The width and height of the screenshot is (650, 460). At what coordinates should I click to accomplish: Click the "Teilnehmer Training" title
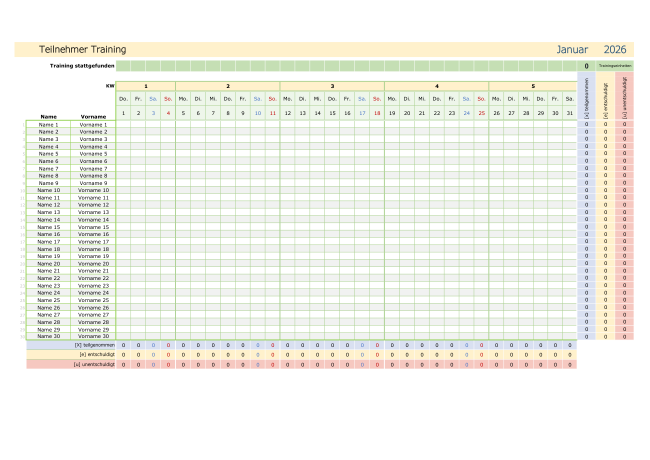tap(82, 49)
